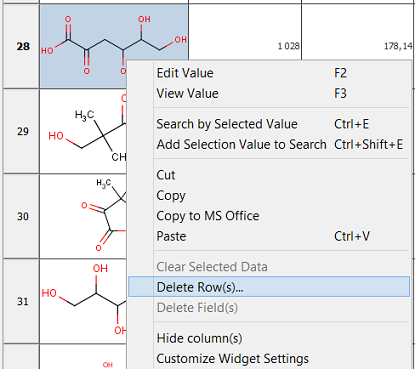Select row header 29
Image resolution: width=415 pixels, height=369 pixels.
point(22,131)
